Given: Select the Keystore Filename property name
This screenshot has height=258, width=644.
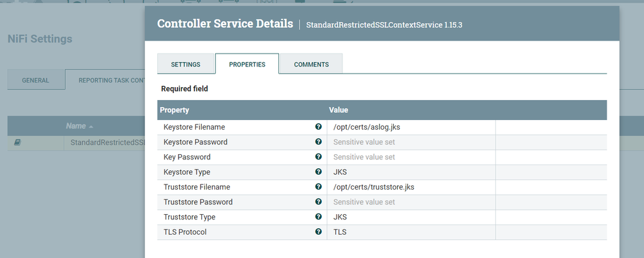Looking at the screenshot, I should pos(194,127).
